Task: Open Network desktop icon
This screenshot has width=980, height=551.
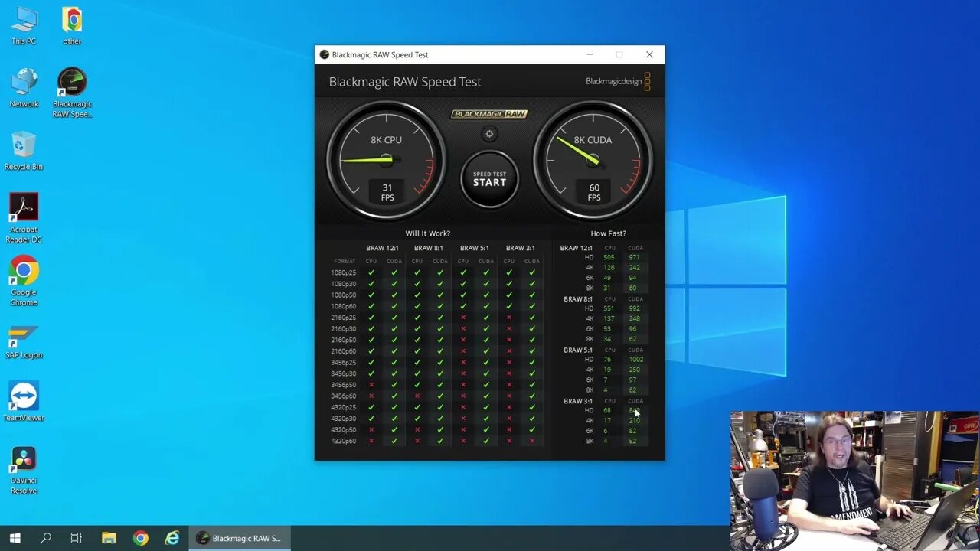Action: click(x=24, y=88)
